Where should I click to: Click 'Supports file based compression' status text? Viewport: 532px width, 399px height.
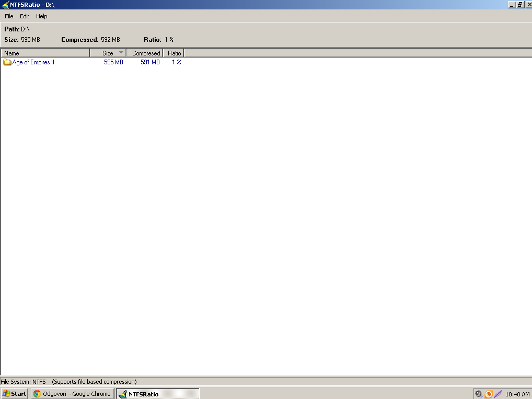pos(94,382)
